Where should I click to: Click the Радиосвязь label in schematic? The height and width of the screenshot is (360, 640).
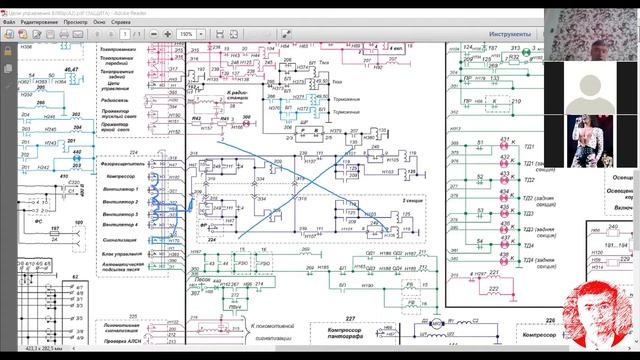point(115,100)
